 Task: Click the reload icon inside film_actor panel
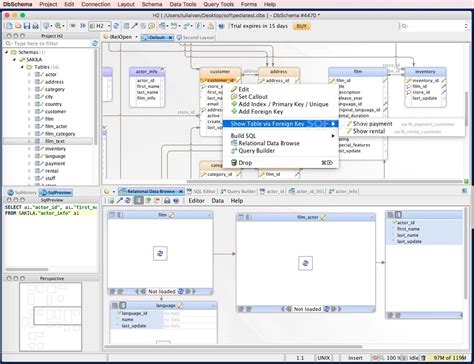(305, 263)
